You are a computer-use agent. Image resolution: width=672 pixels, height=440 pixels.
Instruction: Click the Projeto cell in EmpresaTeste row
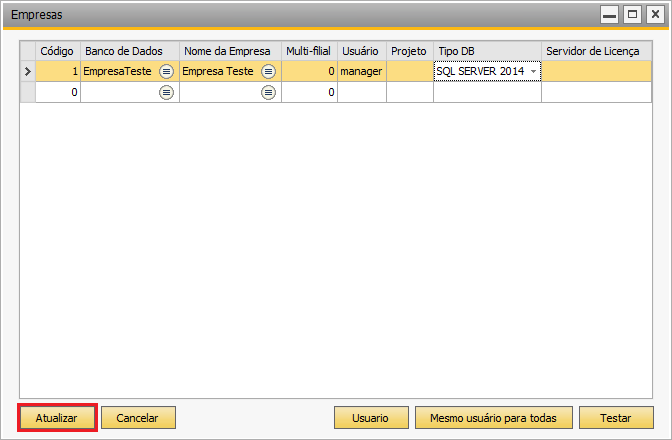click(x=410, y=72)
